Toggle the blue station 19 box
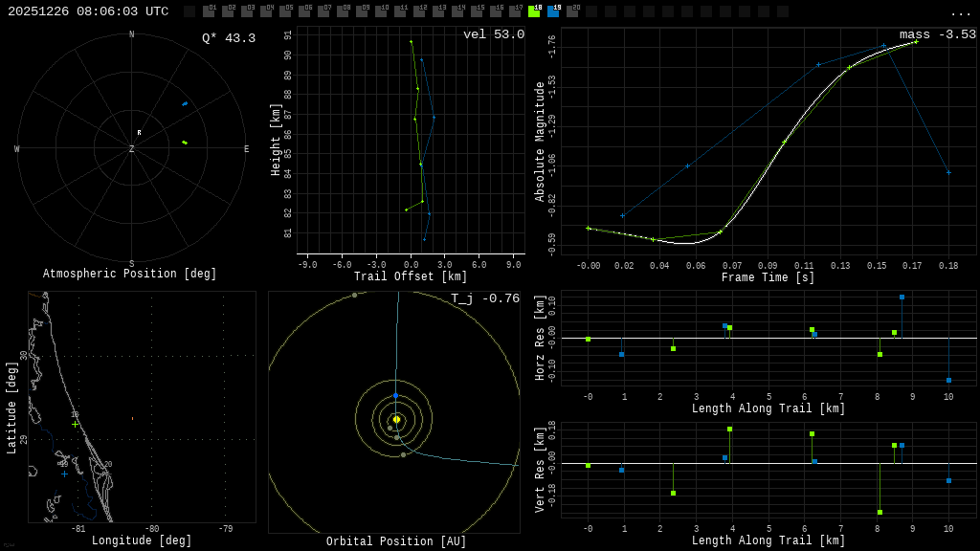Image resolution: width=980 pixels, height=551 pixels. 553,11
